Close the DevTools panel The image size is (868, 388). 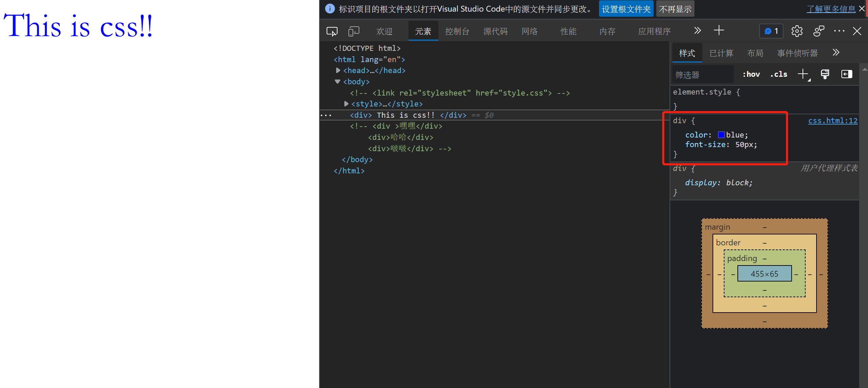tap(857, 31)
